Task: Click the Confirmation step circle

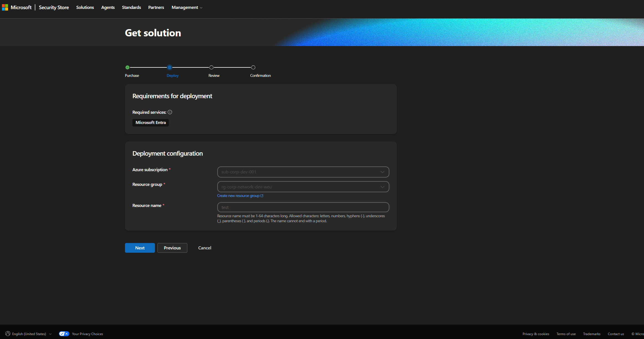Action: click(x=253, y=67)
